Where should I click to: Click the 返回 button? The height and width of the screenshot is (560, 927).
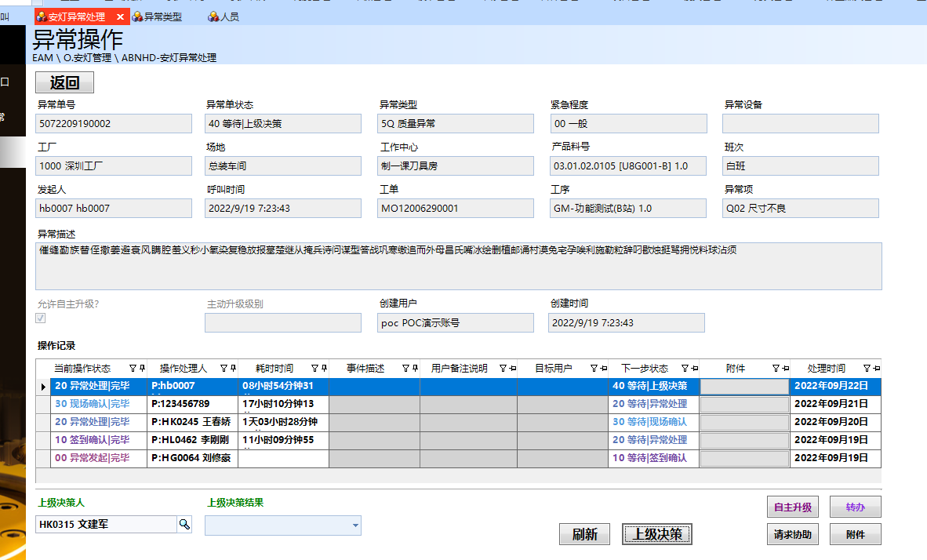pyautogui.click(x=64, y=82)
